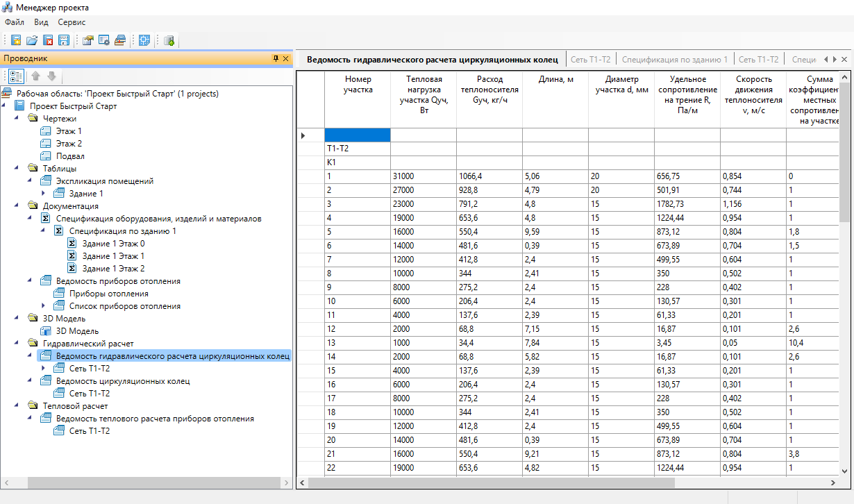Click the new project icon with star
Image resolution: width=854 pixels, height=504 pixels.
pyautogui.click(x=16, y=40)
